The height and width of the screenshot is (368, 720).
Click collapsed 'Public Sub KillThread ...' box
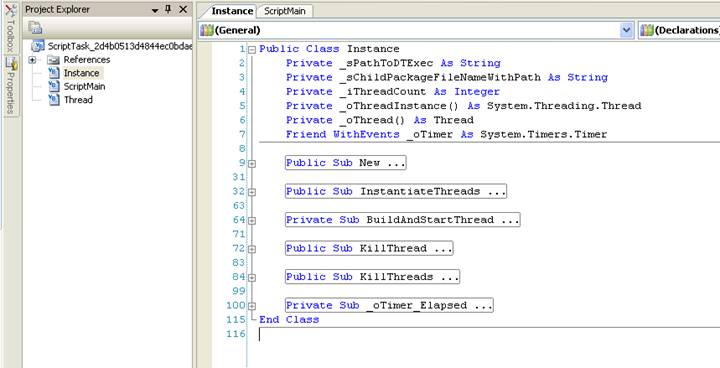tap(369, 249)
